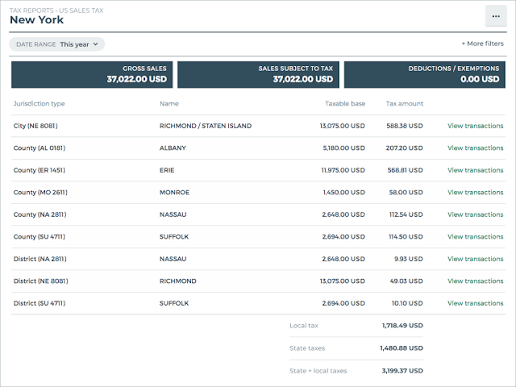View transactions for County Suffolk row

[475, 237]
